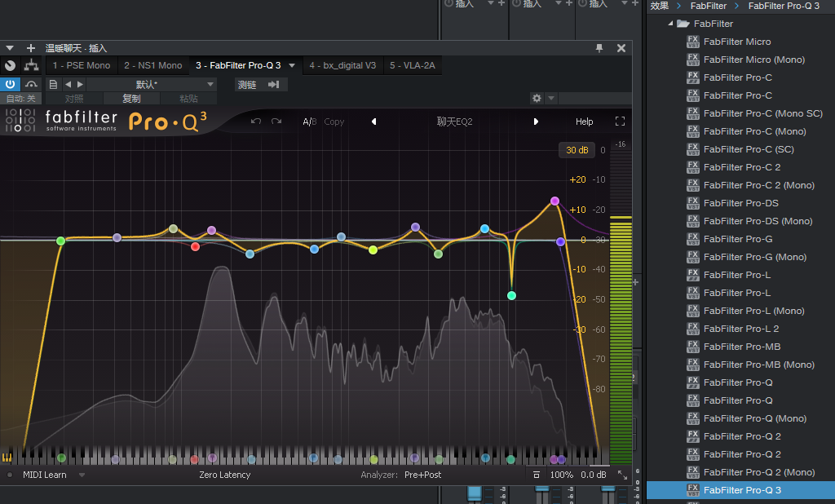This screenshot has width=835, height=504.
Task: Switch to 2 - NS1 Mono tab
Action: (152, 65)
